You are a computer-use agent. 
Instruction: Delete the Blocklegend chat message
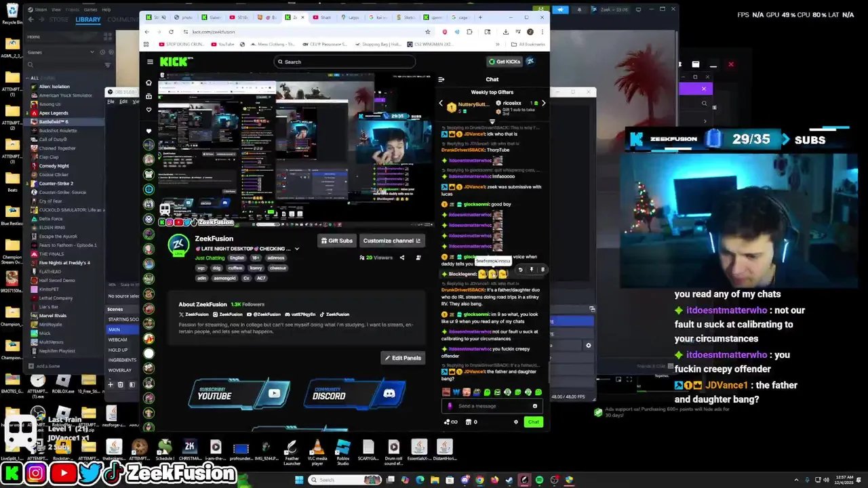click(542, 270)
